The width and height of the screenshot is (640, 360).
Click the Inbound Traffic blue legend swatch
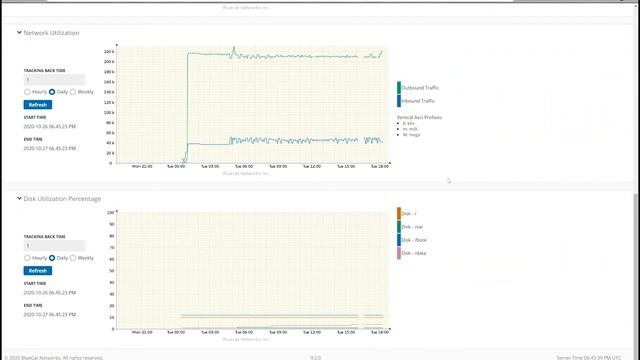pyautogui.click(x=399, y=101)
